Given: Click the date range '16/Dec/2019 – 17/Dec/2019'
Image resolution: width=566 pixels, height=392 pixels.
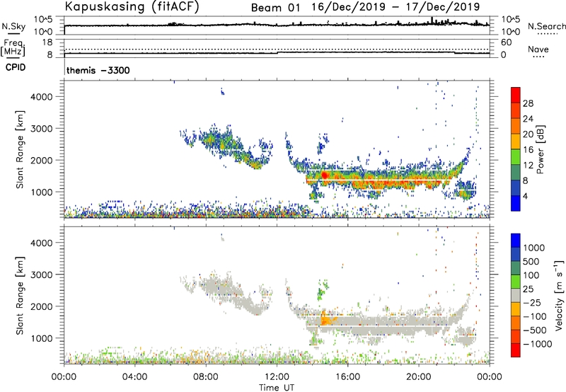Looking at the screenshot, I should pyautogui.click(x=395, y=7).
